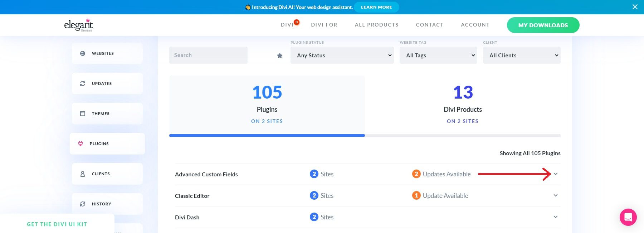644x233 pixels.
Task: Click the History refresh icon
Action: 83,204
